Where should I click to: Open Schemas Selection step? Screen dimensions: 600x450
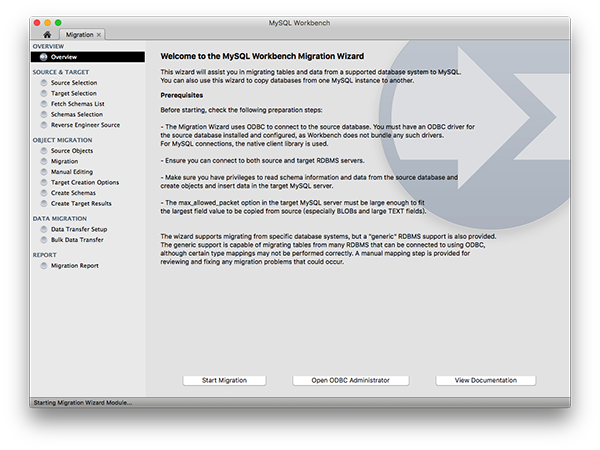pyautogui.click(x=77, y=114)
